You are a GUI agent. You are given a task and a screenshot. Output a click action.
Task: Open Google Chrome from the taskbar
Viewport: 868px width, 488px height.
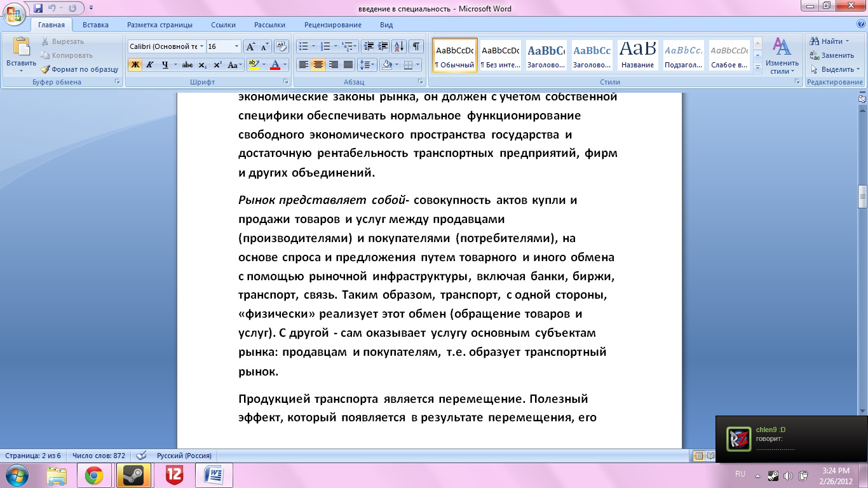(94, 475)
